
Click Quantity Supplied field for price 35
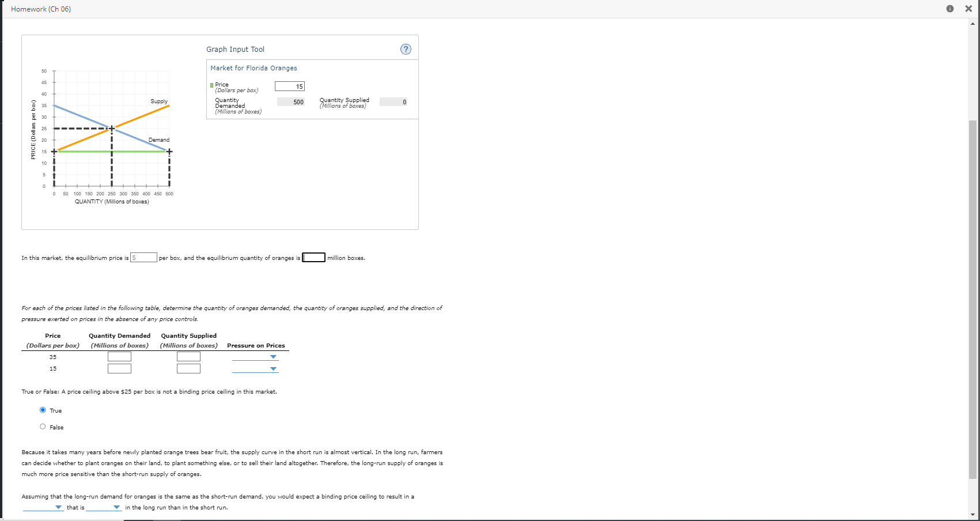point(188,357)
